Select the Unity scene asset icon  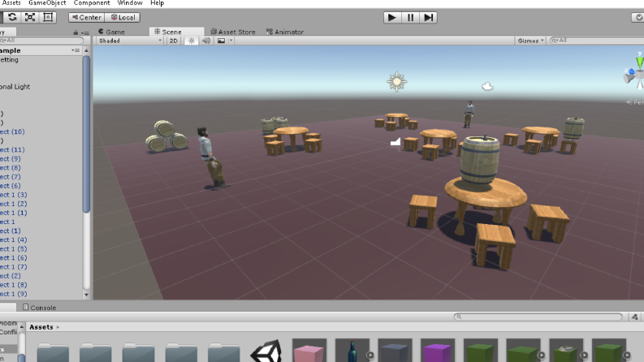point(266,351)
